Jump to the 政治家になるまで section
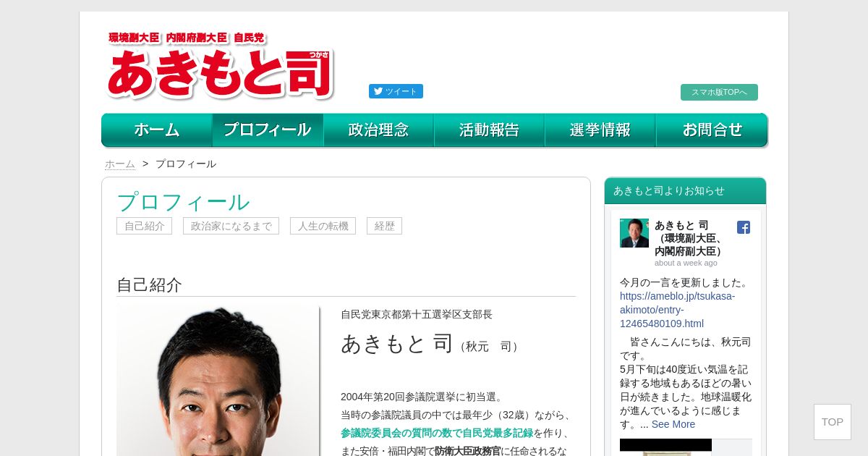The image size is (868, 456). point(231,226)
